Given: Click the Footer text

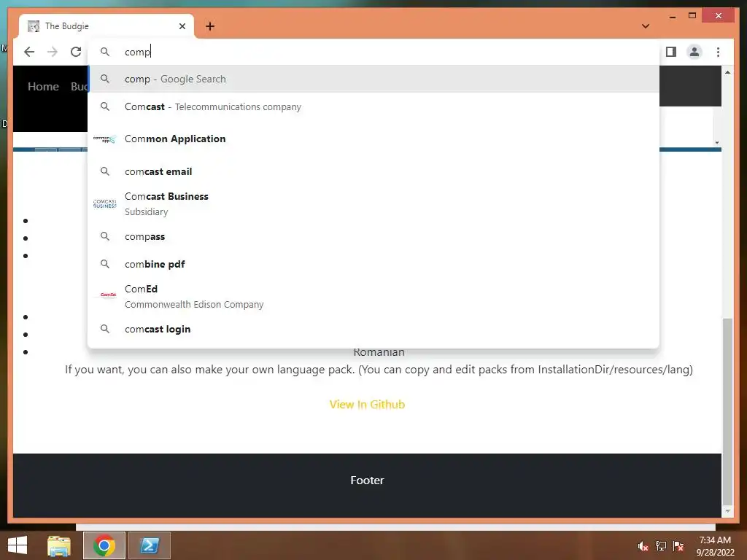Looking at the screenshot, I should (368, 481).
